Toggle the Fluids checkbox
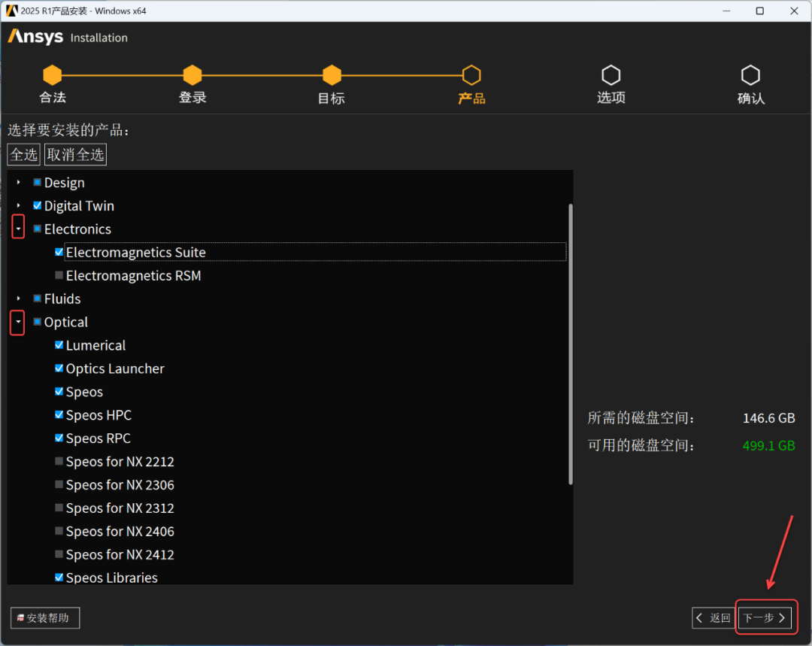The height and width of the screenshot is (646, 812). click(x=38, y=299)
